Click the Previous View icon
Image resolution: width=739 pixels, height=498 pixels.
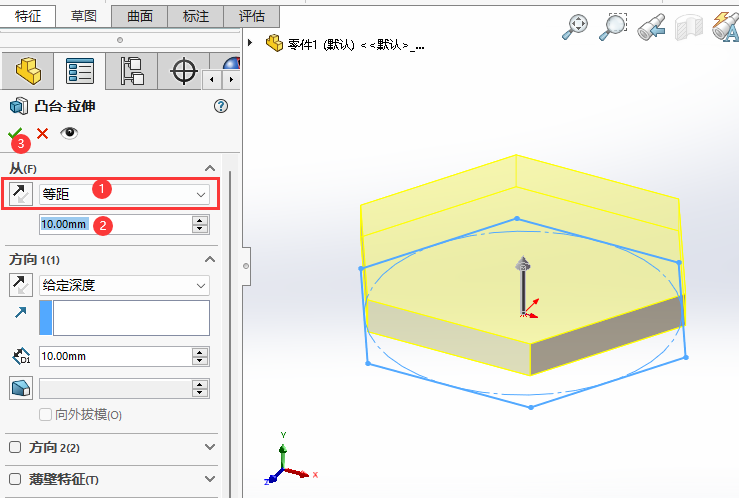coord(651,27)
